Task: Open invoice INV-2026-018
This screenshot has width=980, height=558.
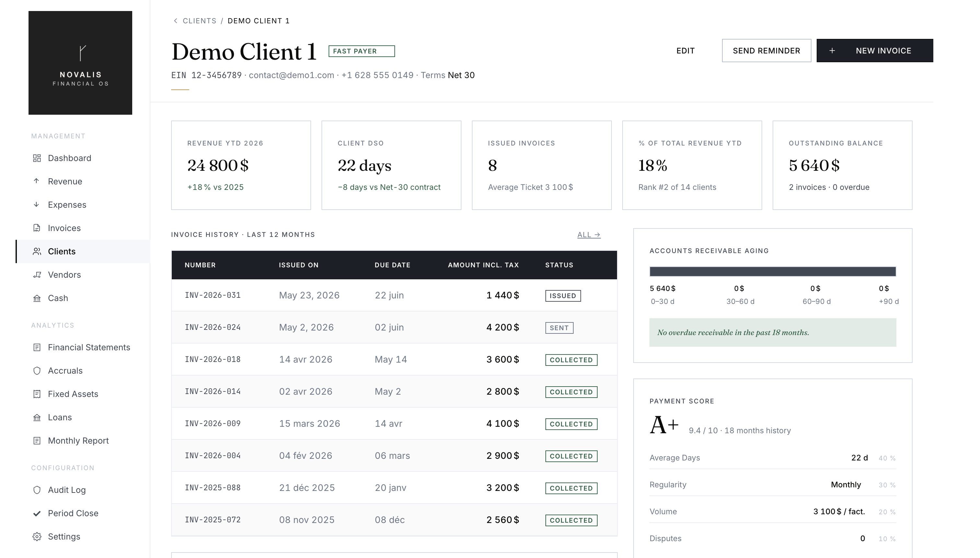Action: (x=212, y=359)
